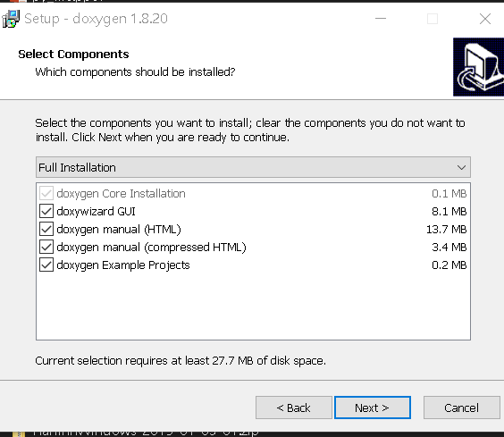The image size is (504, 437).
Task: Uncheck doxygen Example Projects checkbox
Action: coord(46,265)
